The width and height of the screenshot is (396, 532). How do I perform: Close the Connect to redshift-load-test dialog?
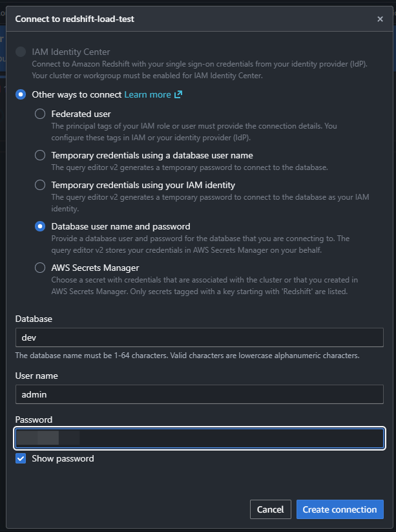(380, 19)
